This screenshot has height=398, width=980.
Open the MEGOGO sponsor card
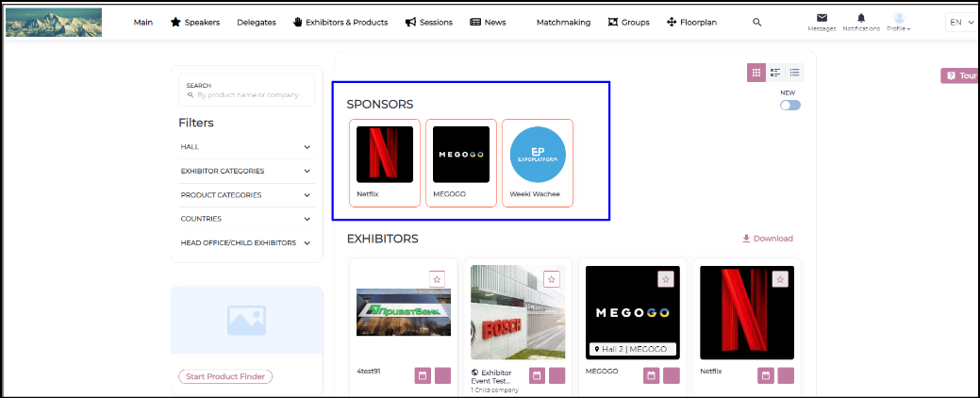[x=461, y=163]
